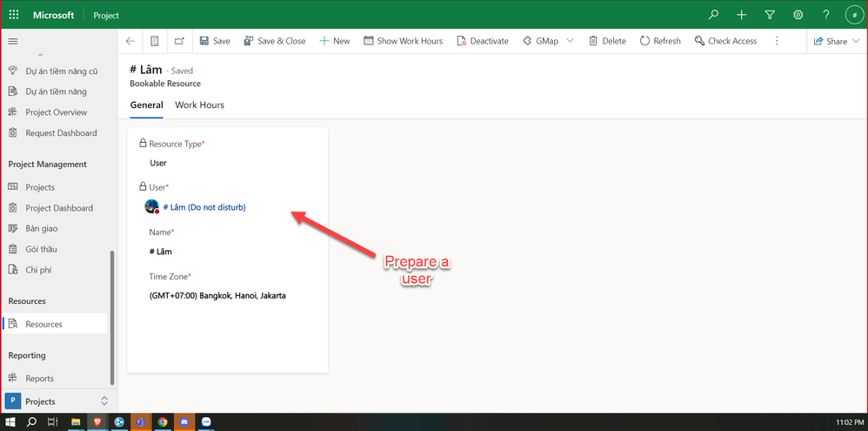Click the taskbar clock showing 11:02 PM
This screenshot has height=431, width=868.
(849, 422)
